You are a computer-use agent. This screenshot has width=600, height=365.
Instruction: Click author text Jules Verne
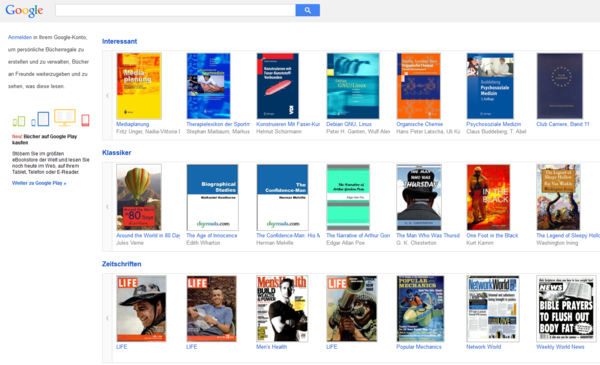pos(130,243)
